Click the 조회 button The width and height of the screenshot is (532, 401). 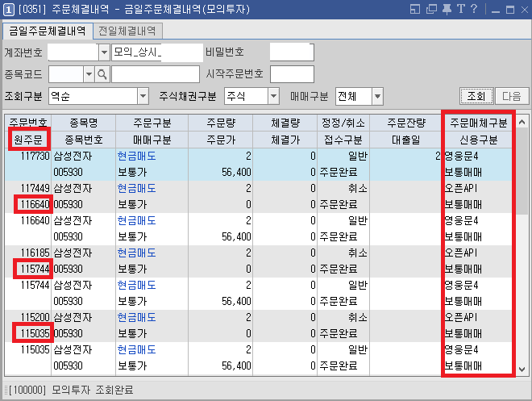[x=476, y=96]
